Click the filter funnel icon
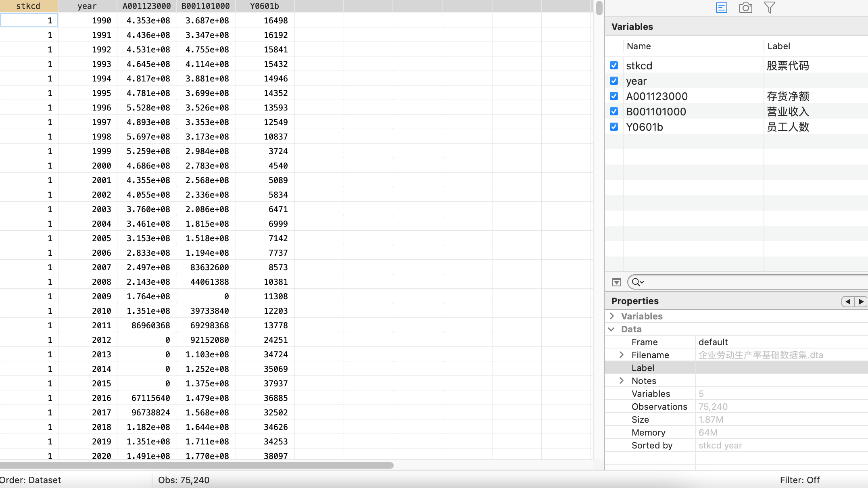 [x=769, y=8]
